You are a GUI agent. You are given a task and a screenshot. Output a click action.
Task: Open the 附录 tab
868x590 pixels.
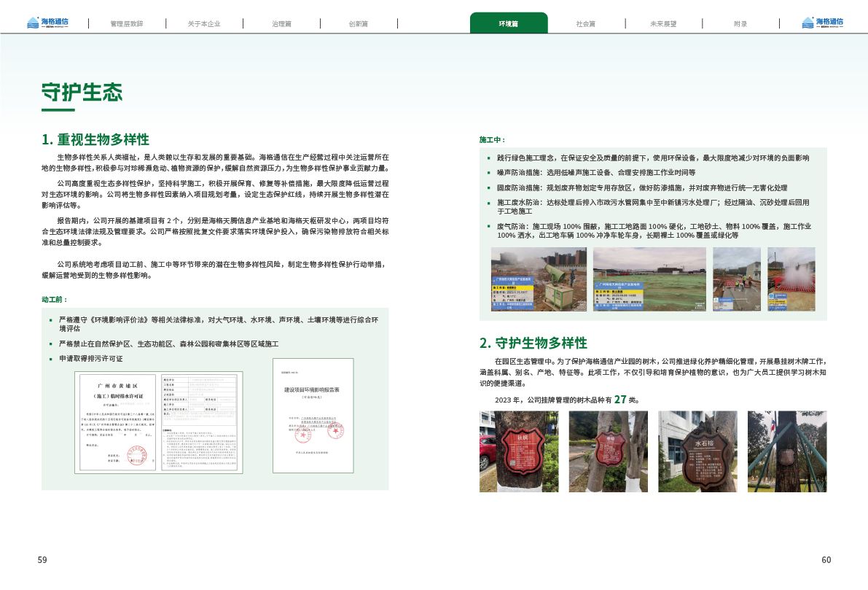pos(740,23)
